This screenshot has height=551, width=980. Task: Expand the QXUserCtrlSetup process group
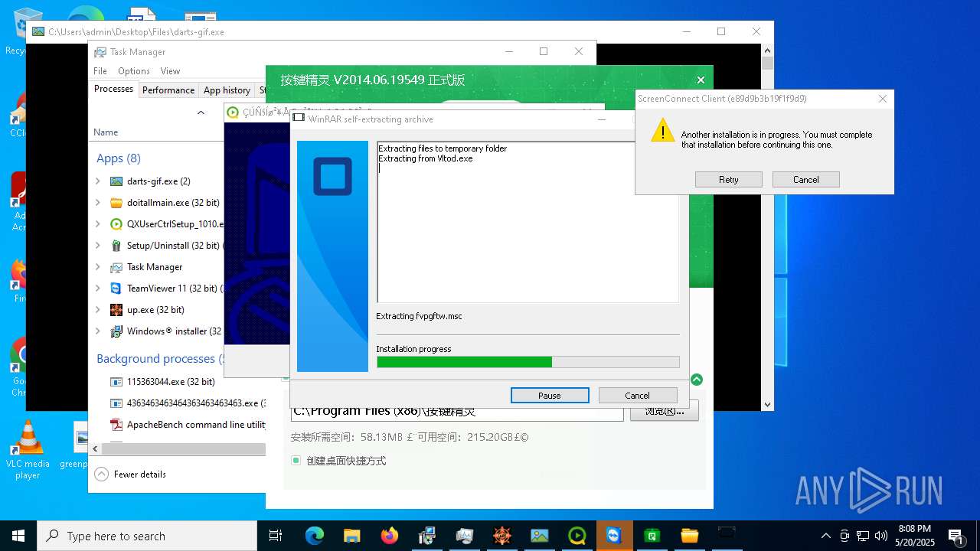point(98,224)
